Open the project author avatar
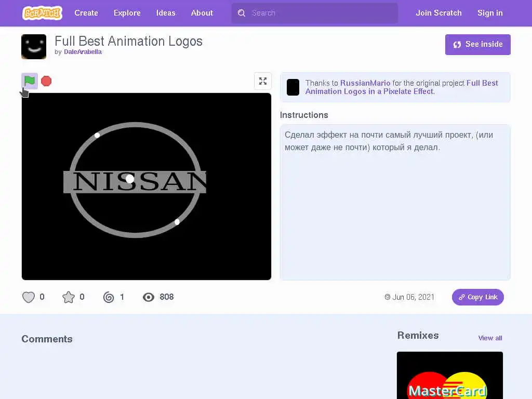The width and height of the screenshot is (532, 399). [x=34, y=47]
